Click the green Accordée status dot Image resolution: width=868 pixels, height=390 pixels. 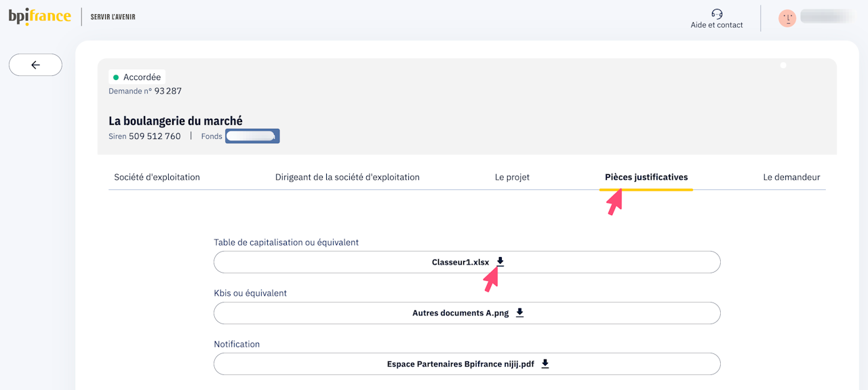(116, 77)
